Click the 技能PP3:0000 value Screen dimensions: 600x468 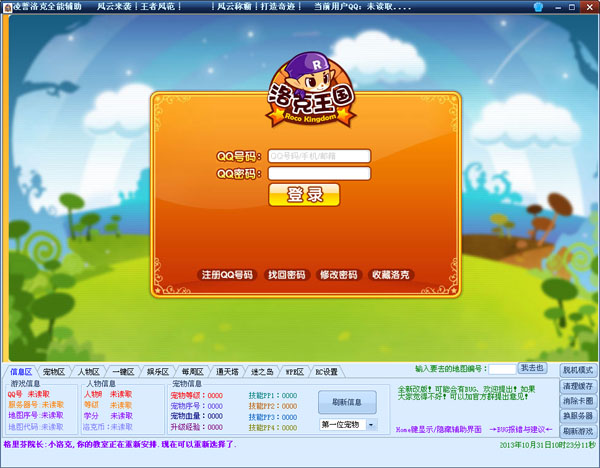click(x=273, y=417)
